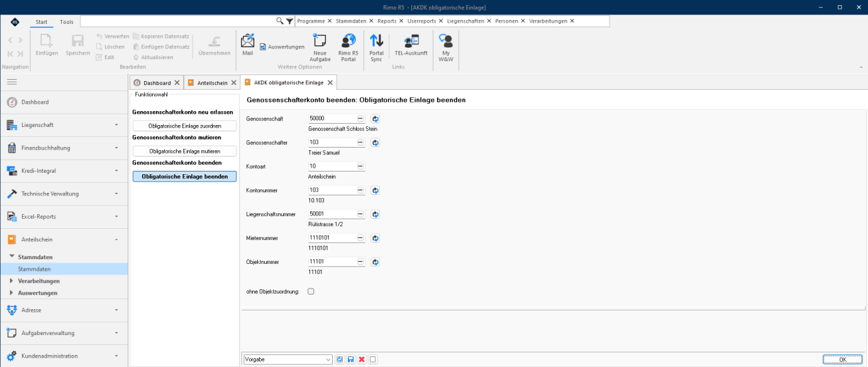
Task: Start Portal Sync
Action: pos(377,47)
